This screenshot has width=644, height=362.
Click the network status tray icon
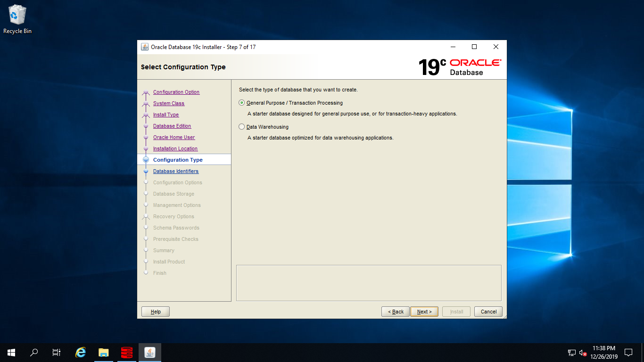coord(571,352)
